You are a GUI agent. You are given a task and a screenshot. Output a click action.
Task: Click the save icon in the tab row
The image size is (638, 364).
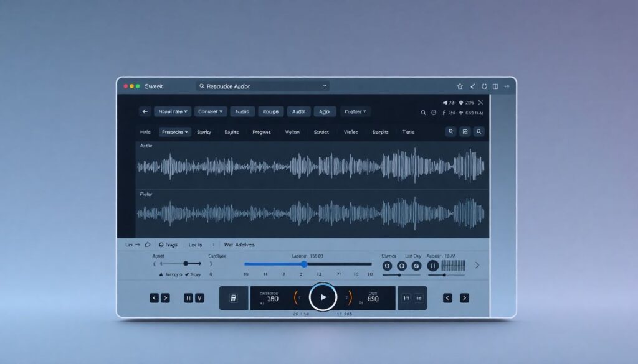pos(464,132)
